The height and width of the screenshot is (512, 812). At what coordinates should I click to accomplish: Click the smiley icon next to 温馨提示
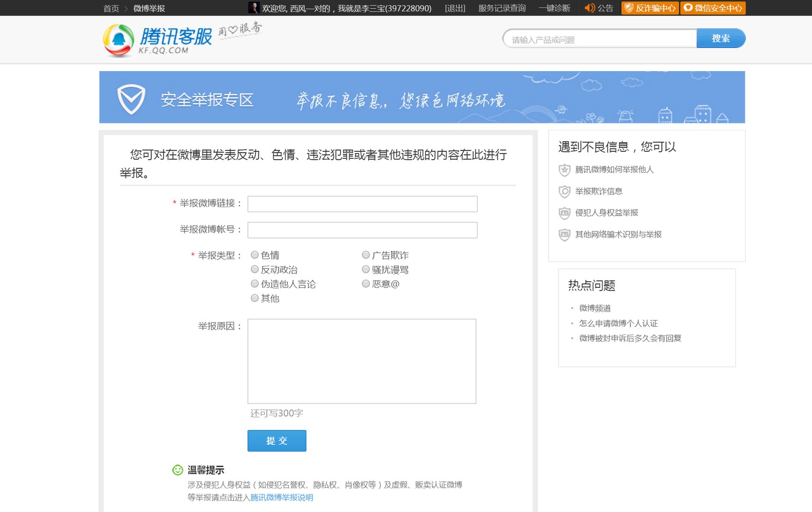pos(177,470)
